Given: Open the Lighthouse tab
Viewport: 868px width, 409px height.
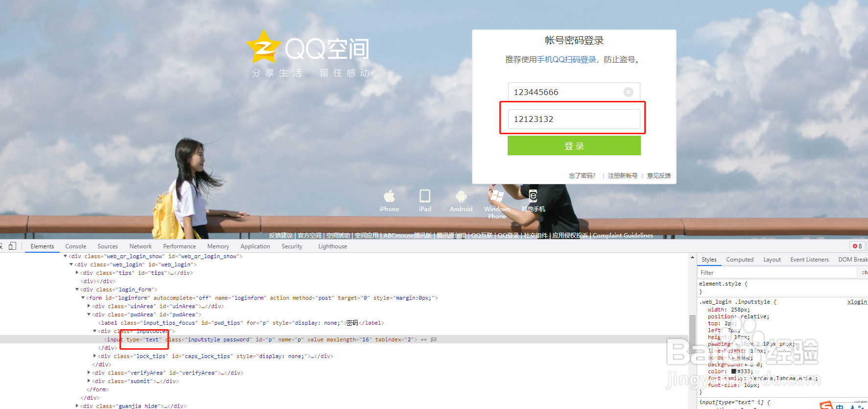Looking at the screenshot, I should [x=333, y=246].
